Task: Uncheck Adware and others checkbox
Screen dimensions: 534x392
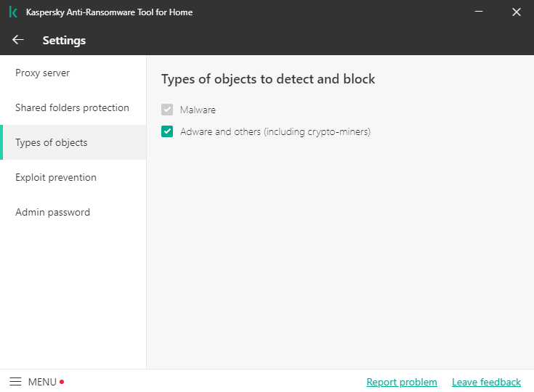Action: pos(168,131)
